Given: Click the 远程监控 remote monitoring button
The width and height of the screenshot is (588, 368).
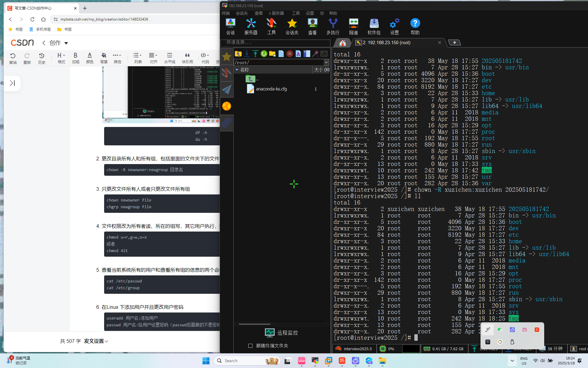Looking at the screenshot, I should tap(281, 333).
